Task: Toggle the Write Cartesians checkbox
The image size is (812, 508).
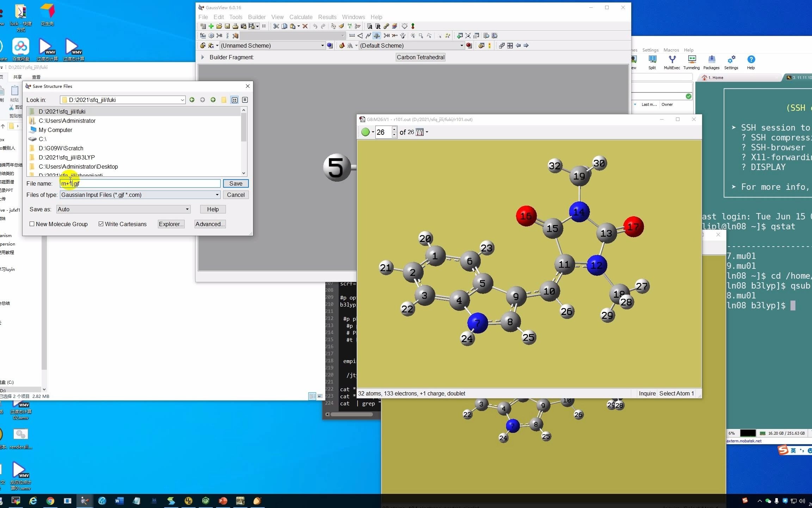Action: click(101, 224)
